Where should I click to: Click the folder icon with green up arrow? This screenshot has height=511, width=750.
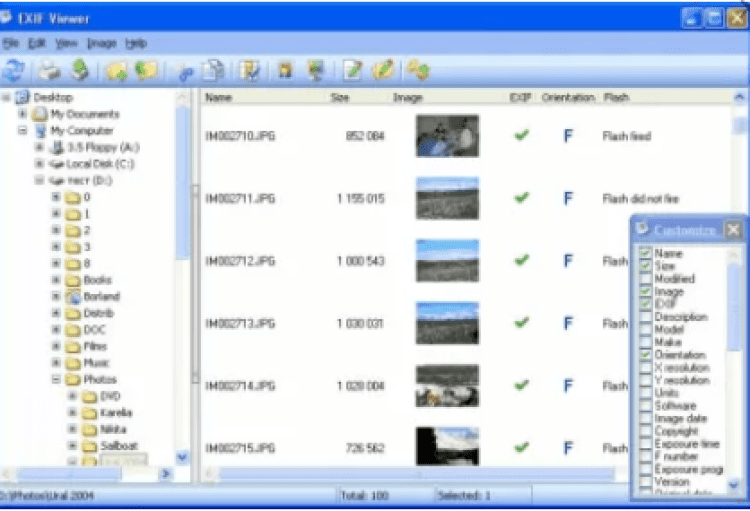(116, 71)
